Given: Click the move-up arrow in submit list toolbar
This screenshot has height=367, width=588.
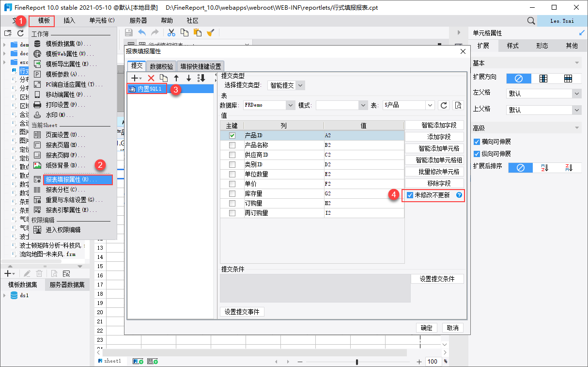Looking at the screenshot, I should pyautogui.click(x=176, y=78).
